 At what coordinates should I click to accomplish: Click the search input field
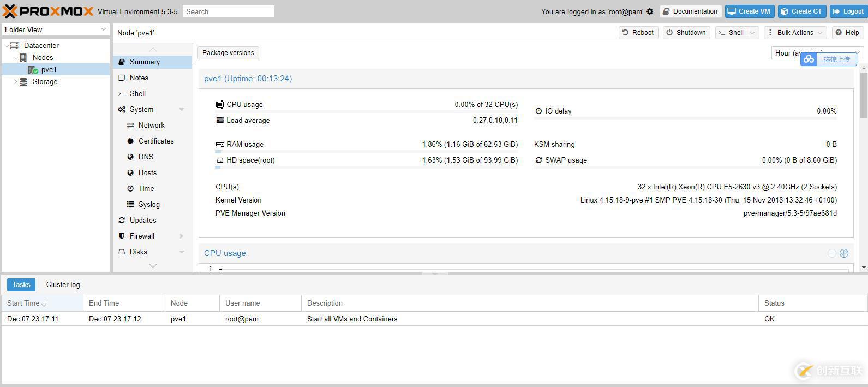coord(229,11)
